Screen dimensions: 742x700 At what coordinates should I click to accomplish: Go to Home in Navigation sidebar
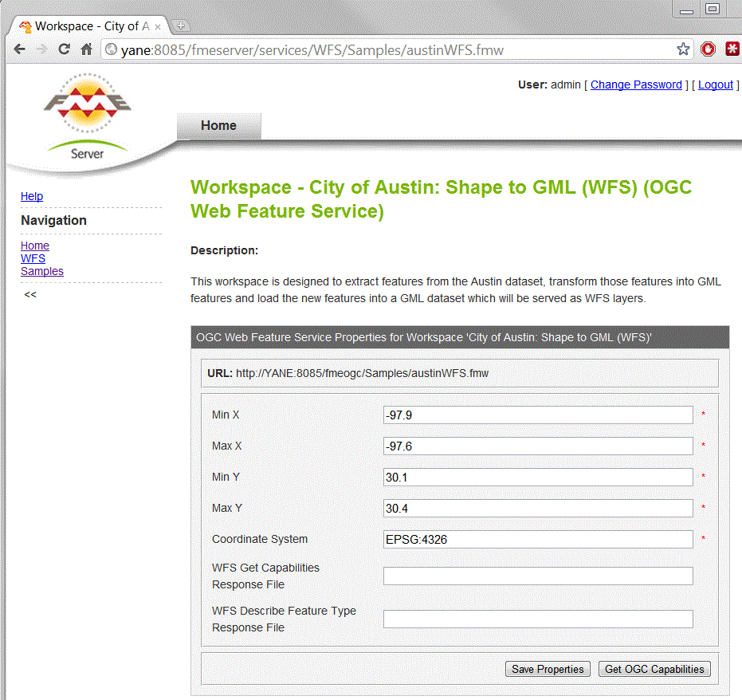point(35,246)
